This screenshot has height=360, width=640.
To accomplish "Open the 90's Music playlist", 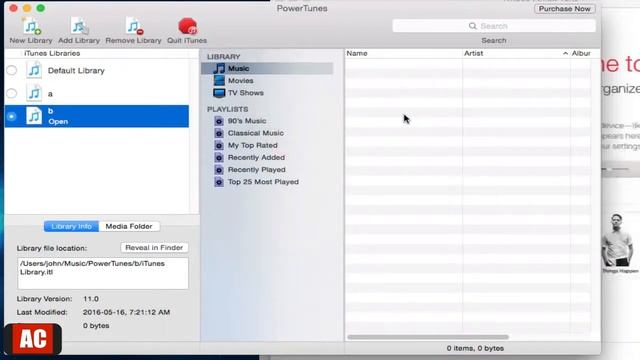I will coord(247,121).
